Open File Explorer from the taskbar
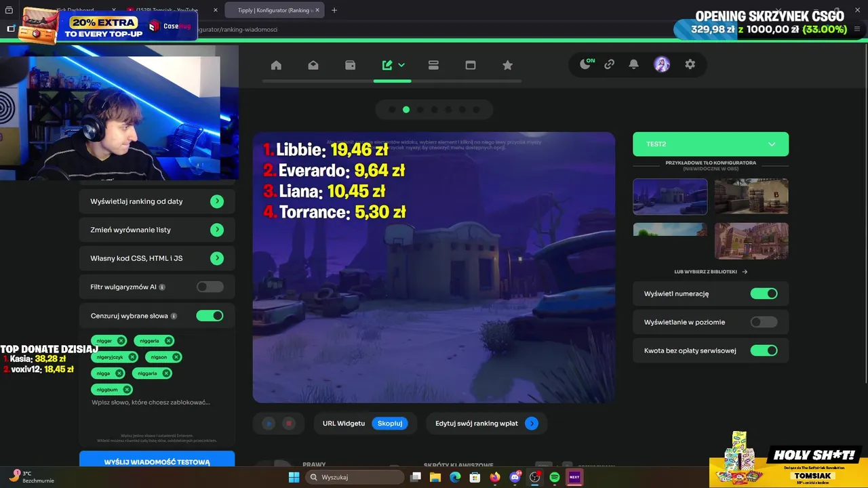Image resolution: width=868 pixels, height=488 pixels. (435, 477)
